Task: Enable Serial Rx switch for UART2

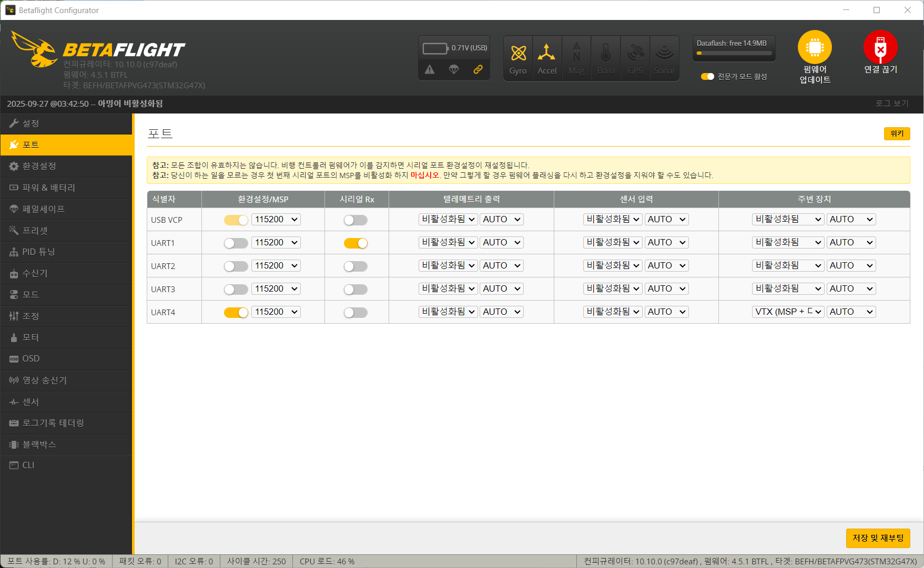Action: [x=356, y=266]
